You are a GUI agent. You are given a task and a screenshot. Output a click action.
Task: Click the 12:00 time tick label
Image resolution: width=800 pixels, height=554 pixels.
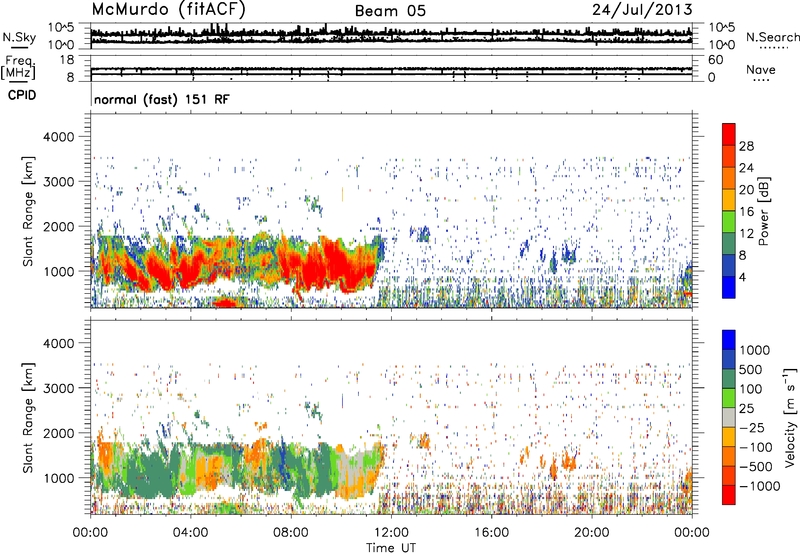391,533
